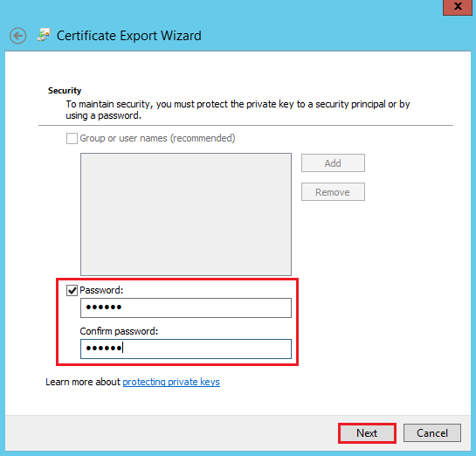This screenshot has height=456, width=476.
Task: Click the bold 'Security' heading
Action: [x=65, y=91]
